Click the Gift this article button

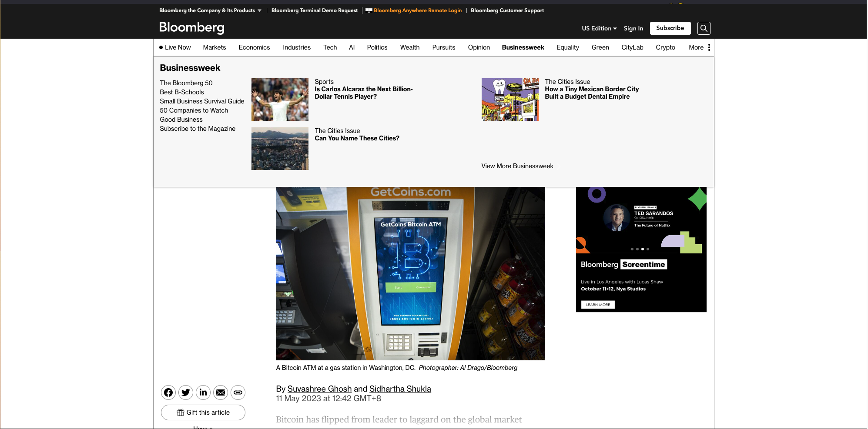[203, 412]
